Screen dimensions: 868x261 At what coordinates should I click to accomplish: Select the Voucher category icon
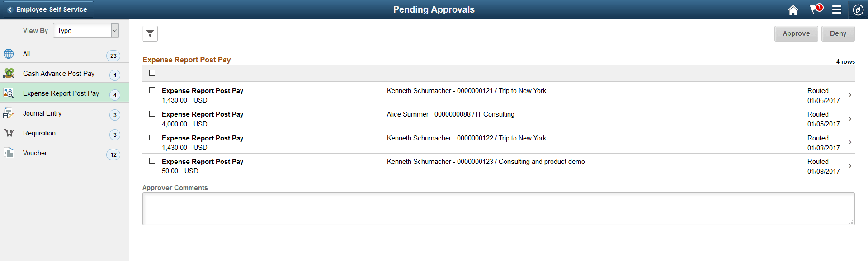click(x=9, y=152)
